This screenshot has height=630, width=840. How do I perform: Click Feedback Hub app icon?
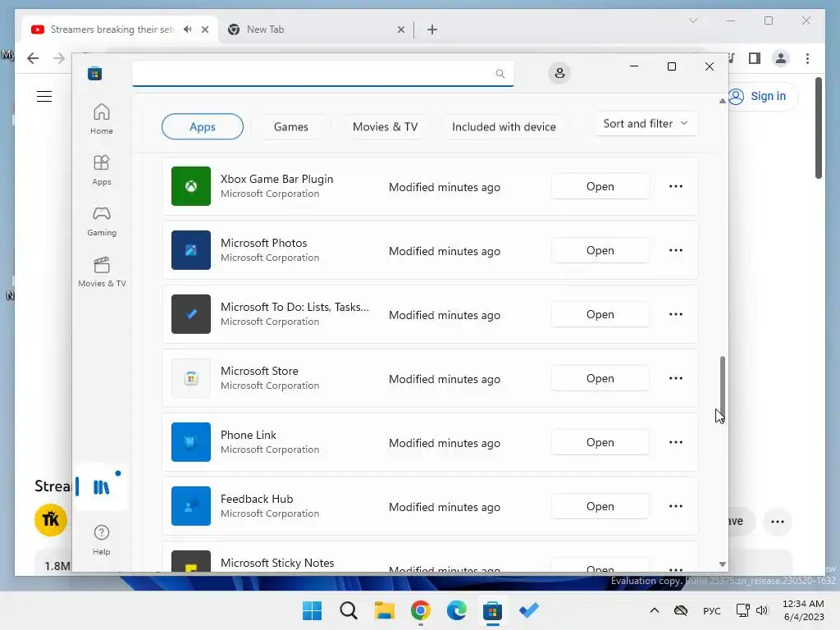[190, 506]
